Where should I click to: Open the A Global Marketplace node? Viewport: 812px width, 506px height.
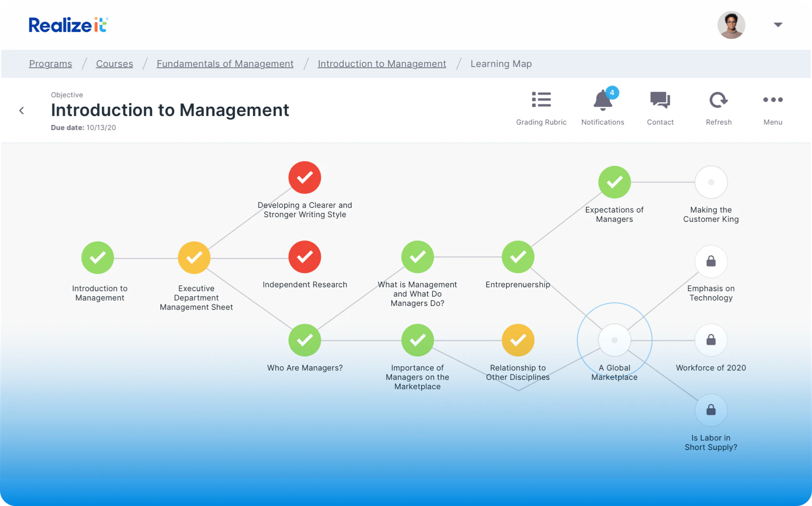614,340
